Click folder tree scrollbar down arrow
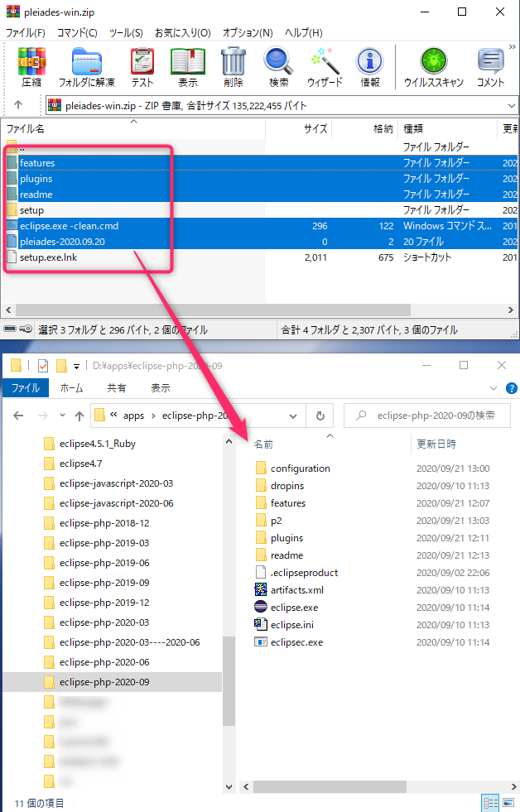The width and height of the screenshot is (520, 812). tap(229, 786)
